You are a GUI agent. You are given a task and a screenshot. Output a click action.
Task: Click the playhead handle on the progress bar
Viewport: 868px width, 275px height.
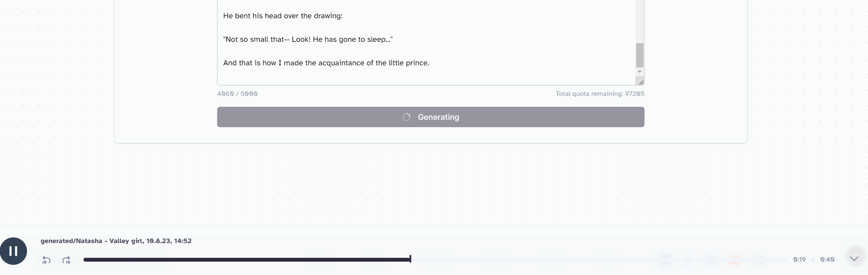pyautogui.click(x=410, y=259)
